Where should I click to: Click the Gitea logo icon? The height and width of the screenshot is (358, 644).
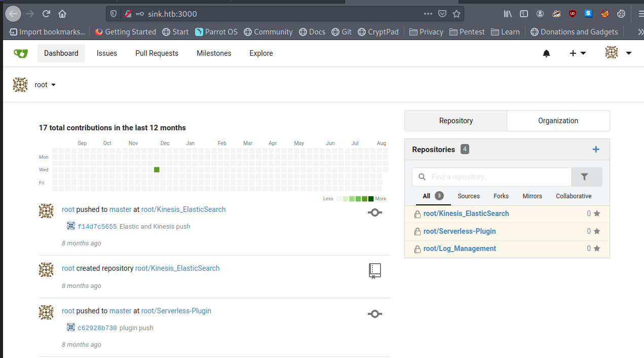click(x=21, y=53)
